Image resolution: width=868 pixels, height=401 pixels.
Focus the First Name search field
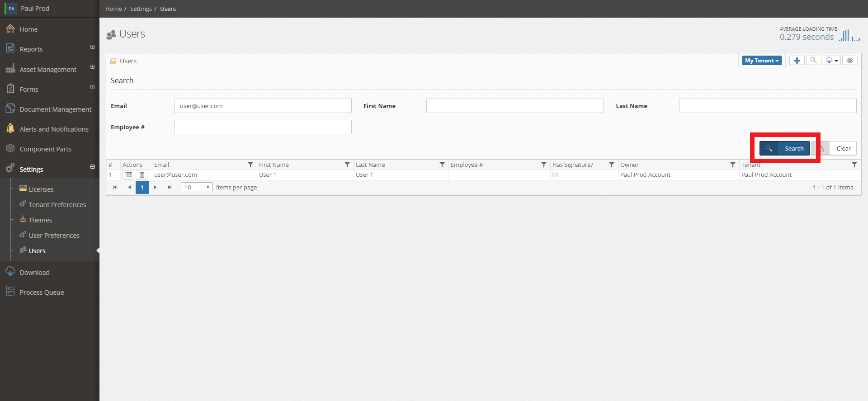click(x=515, y=106)
